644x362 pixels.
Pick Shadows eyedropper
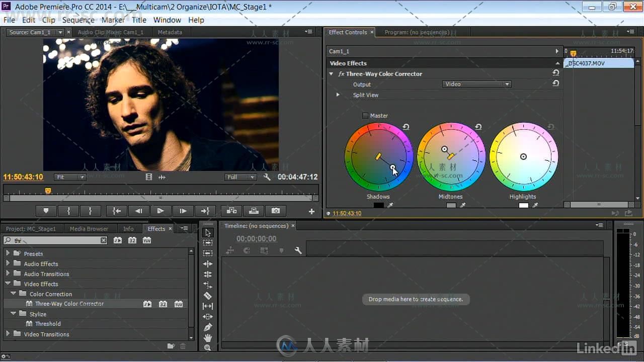[x=390, y=205]
